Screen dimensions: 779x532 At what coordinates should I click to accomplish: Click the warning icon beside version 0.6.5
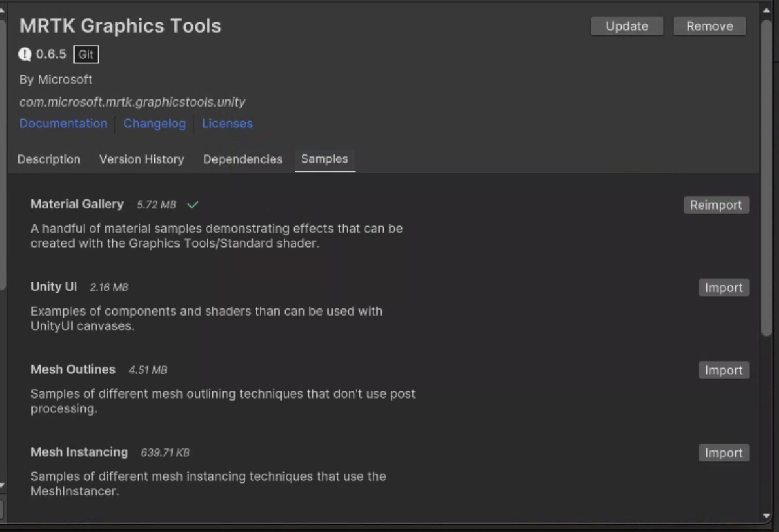pos(25,54)
